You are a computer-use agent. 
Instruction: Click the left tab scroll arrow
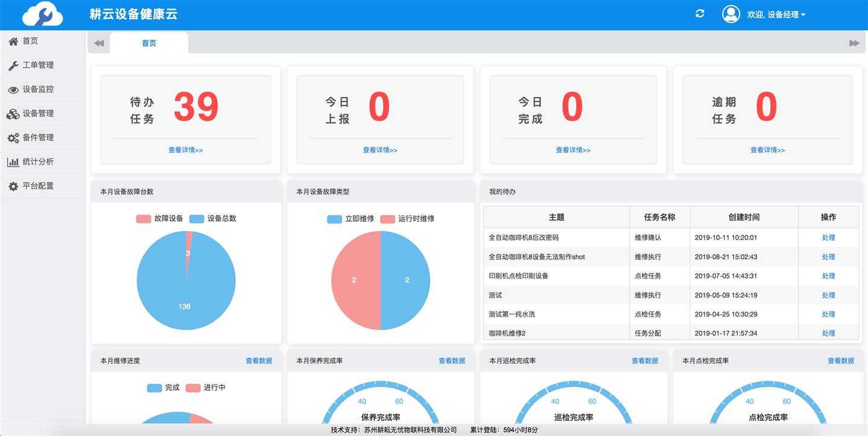98,43
